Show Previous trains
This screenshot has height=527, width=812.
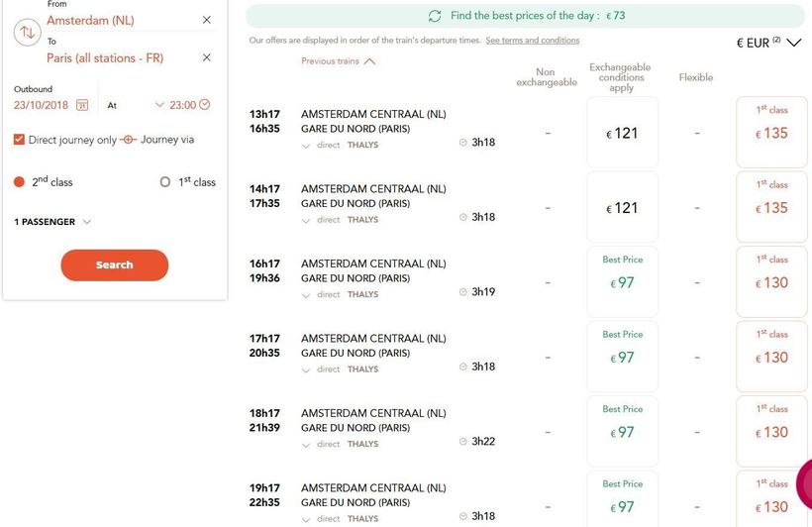[338, 61]
